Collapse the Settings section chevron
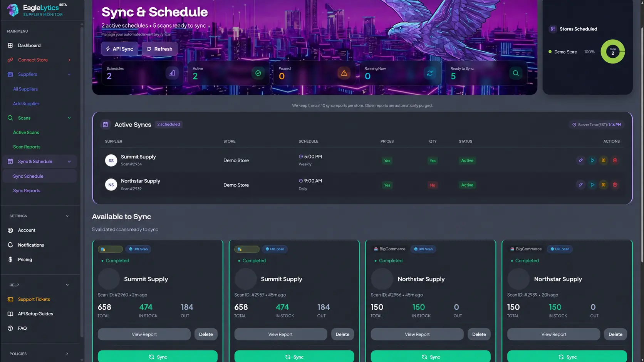Image resolution: width=644 pixels, height=362 pixels. [x=67, y=216]
